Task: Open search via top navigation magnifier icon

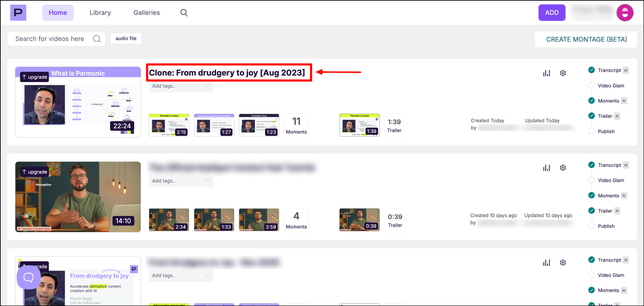Action: pos(184,12)
